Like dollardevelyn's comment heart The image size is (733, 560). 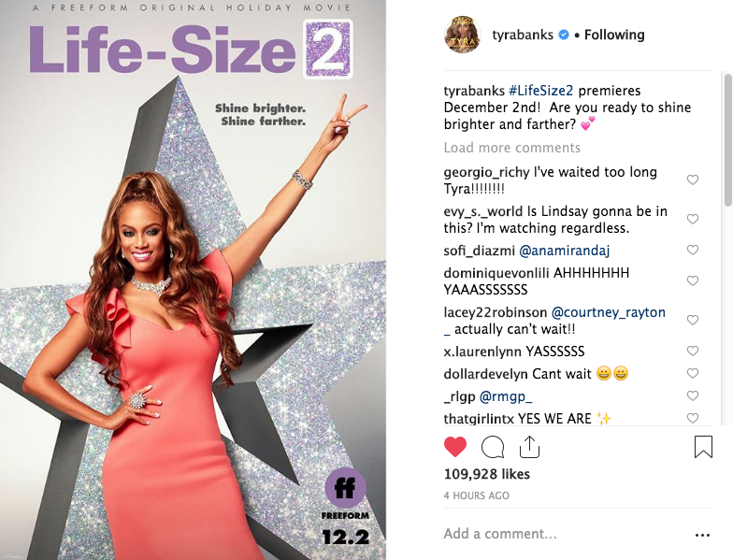pos(692,374)
